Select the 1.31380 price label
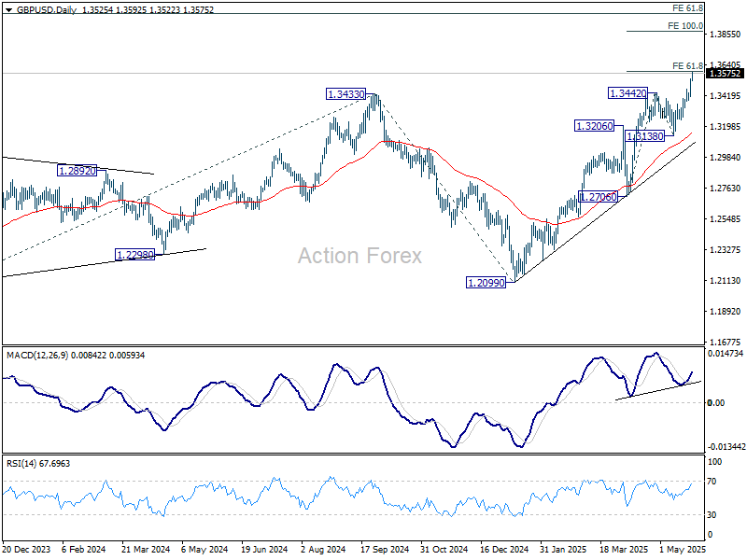Screen dimensions: 747x560 (644, 136)
